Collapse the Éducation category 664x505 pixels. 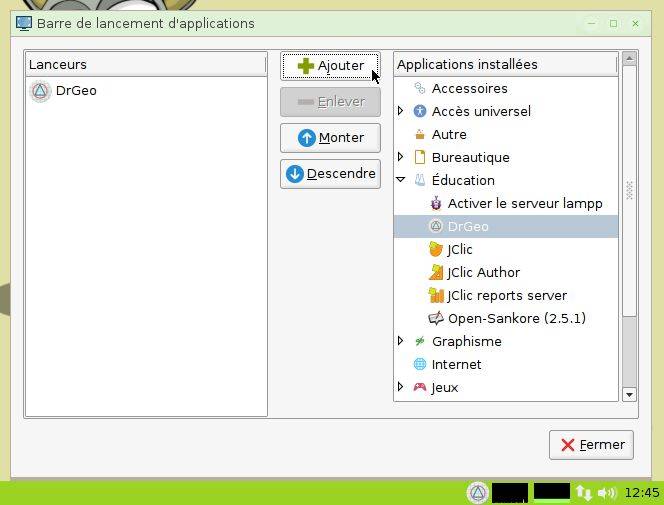click(x=401, y=179)
